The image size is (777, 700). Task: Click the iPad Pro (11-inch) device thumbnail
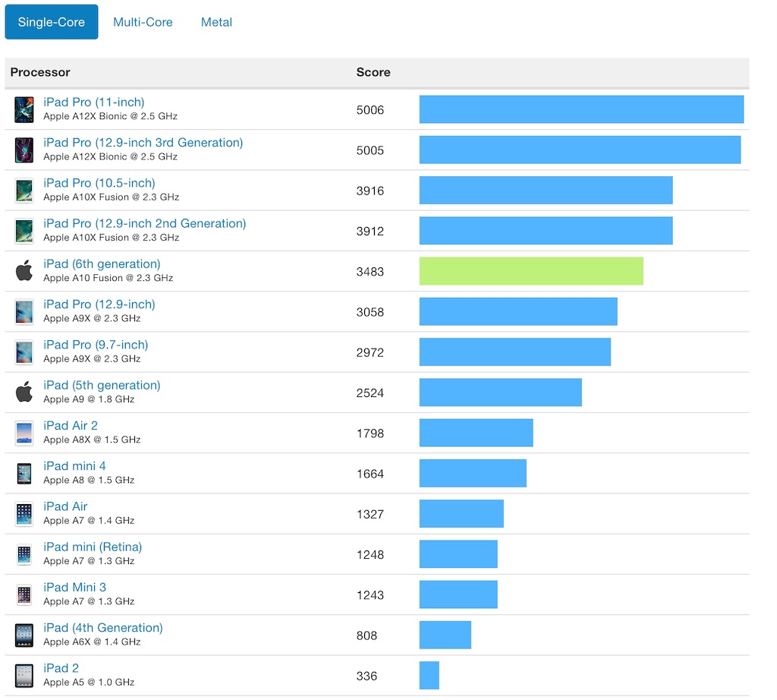(x=24, y=109)
